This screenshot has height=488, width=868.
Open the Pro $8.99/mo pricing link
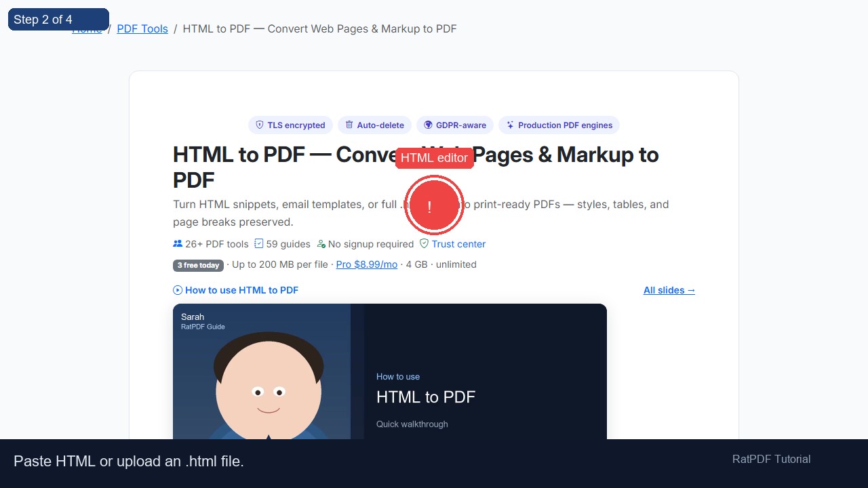click(367, 264)
